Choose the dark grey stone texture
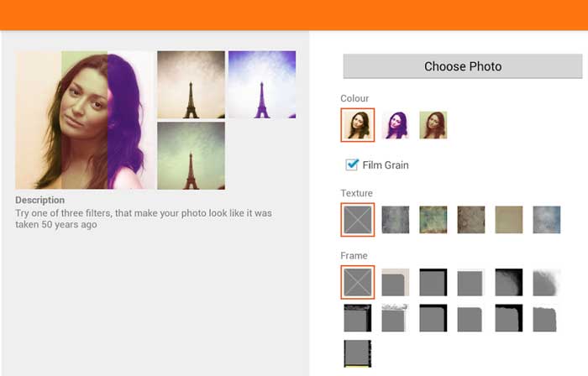Viewport: 588px width, 376px height. pyautogui.click(x=396, y=220)
